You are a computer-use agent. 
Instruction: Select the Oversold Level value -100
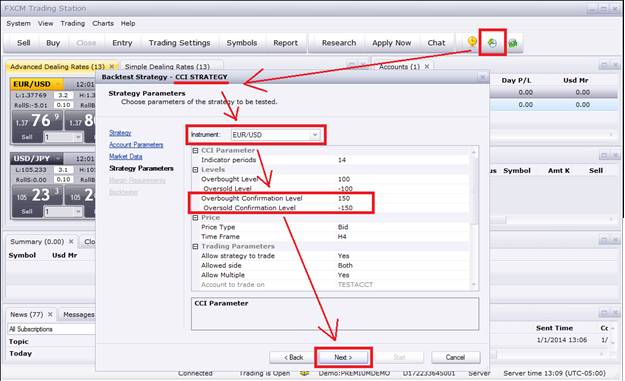345,189
